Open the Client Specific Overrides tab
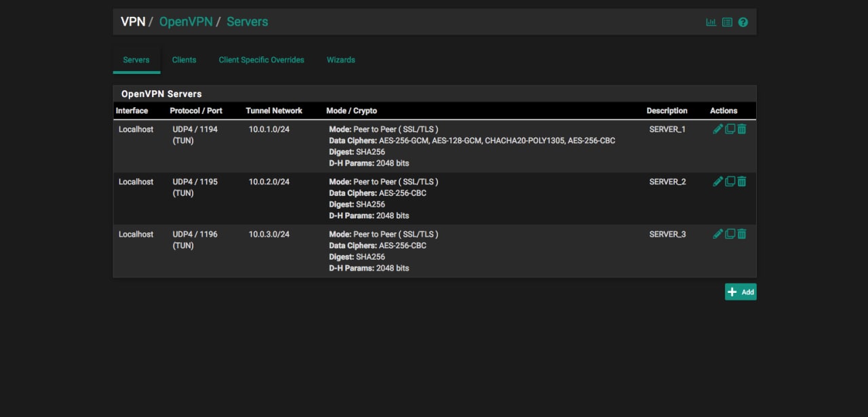 tap(261, 60)
